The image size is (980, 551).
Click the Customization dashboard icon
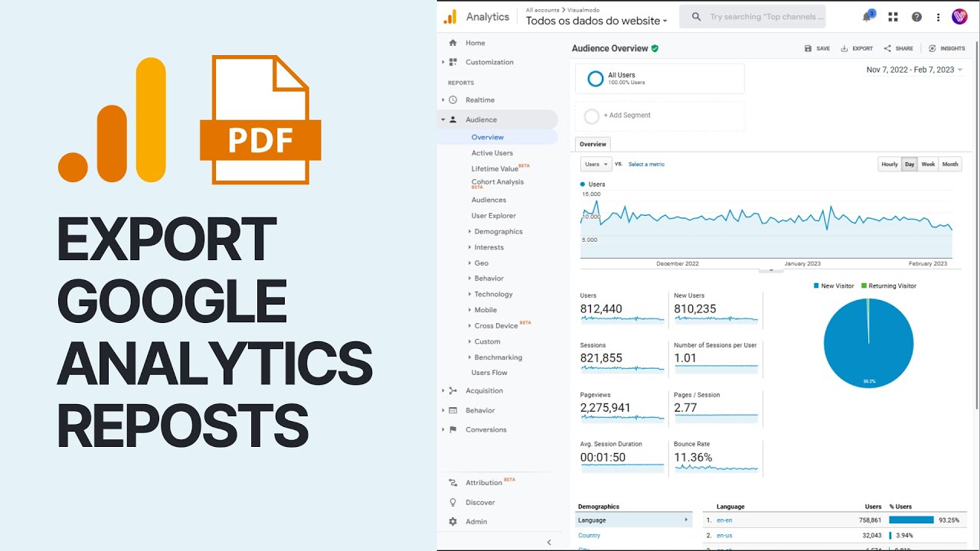pyautogui.click(x=453, y=62)
